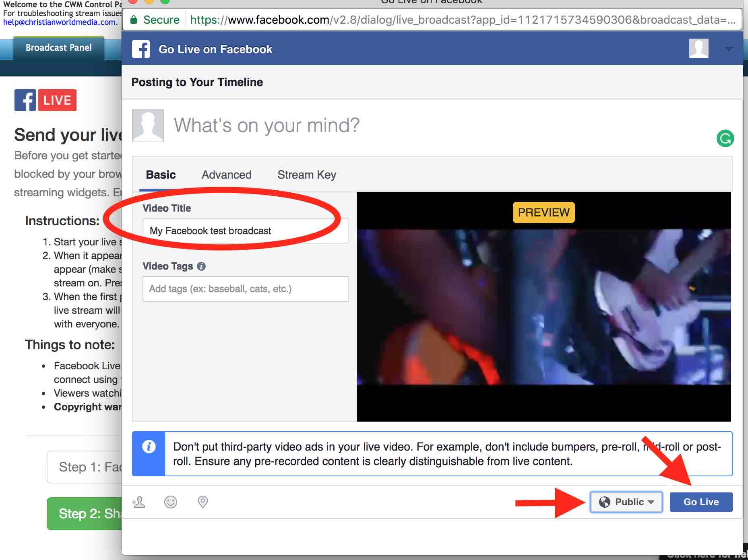The width and height of the screenshot is (748, 560).
Task: Click the Video Tags info icon
Action: [x=201, y=266]
